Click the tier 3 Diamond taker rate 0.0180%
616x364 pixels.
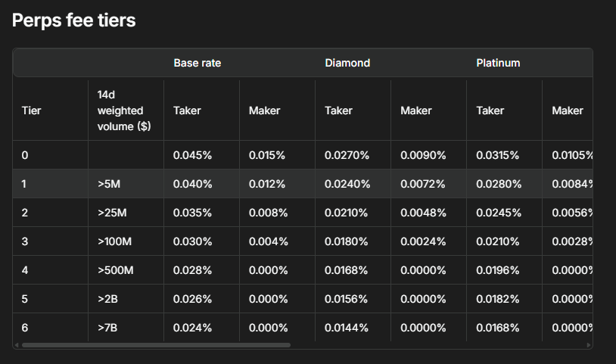click(347, 241)
